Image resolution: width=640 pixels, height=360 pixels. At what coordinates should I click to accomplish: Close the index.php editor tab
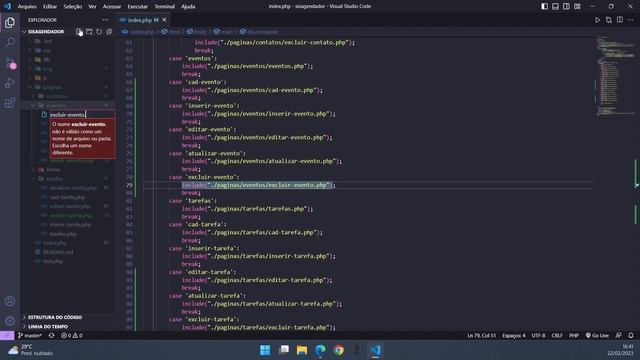(x=164, y=20)
